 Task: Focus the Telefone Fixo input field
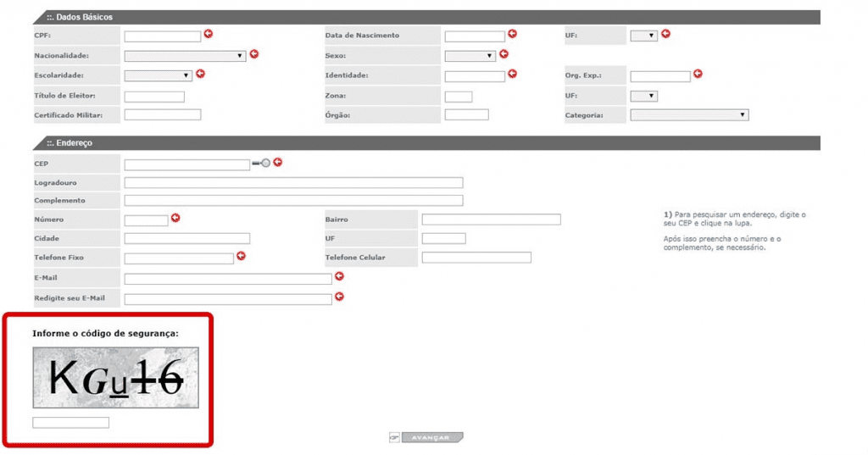tap(179, 258)
